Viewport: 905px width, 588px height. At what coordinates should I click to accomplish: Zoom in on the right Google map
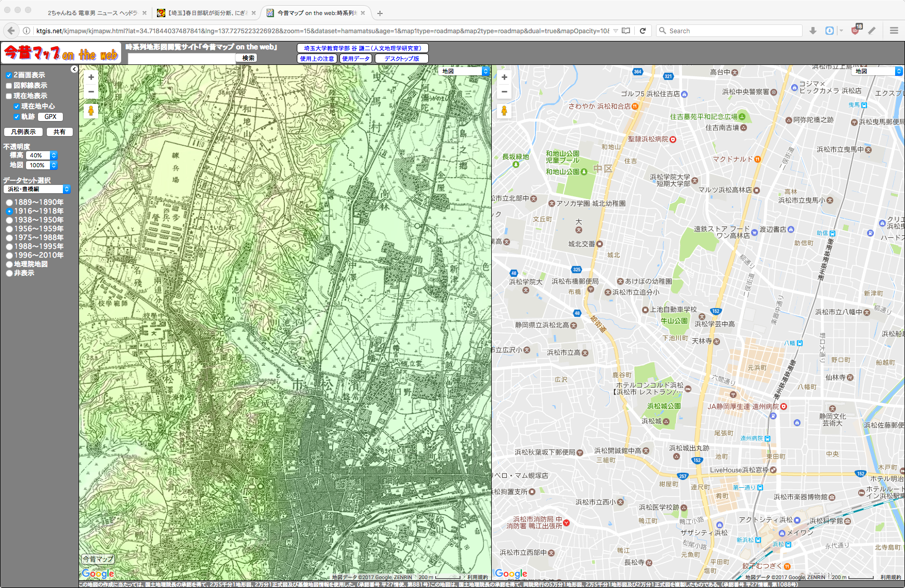click(504, 77)
